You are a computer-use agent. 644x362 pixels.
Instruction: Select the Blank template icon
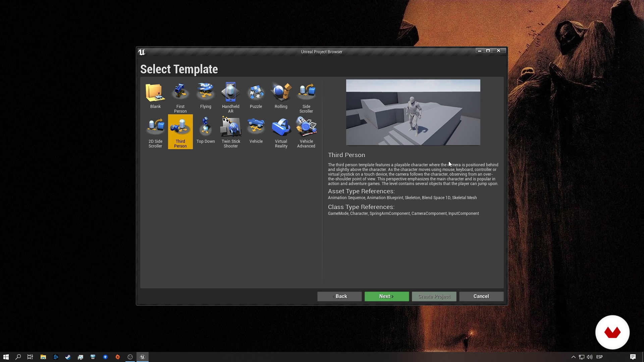[155, 93]
